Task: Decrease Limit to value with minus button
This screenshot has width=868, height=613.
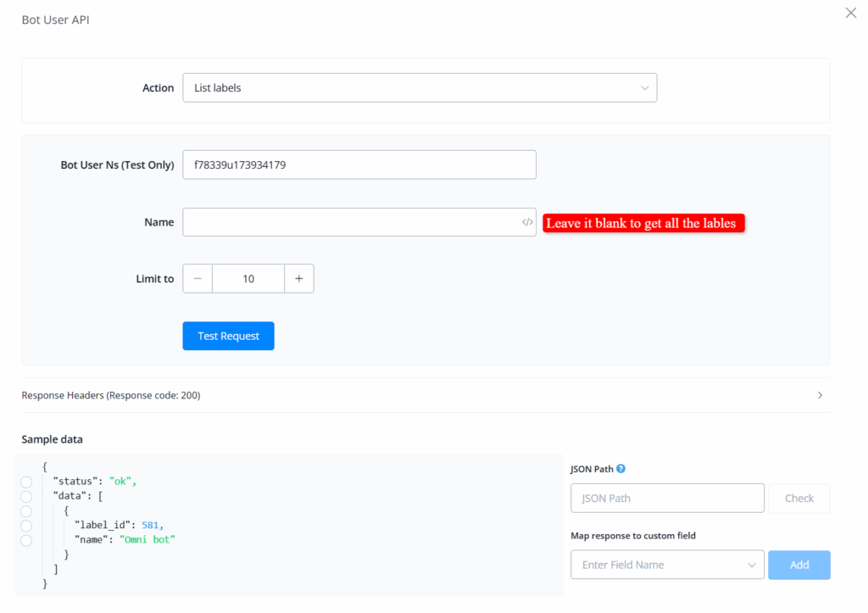Action: 198,279
